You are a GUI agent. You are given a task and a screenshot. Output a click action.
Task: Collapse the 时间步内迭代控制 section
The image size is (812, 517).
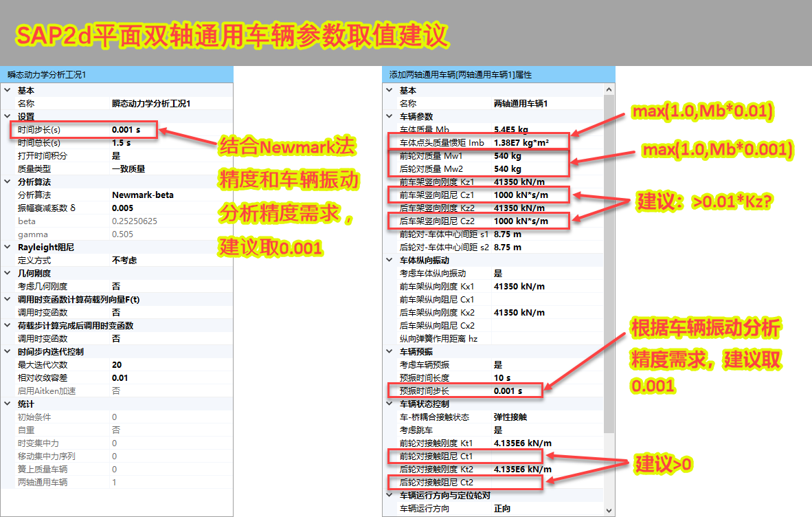(x=8, y=351)
